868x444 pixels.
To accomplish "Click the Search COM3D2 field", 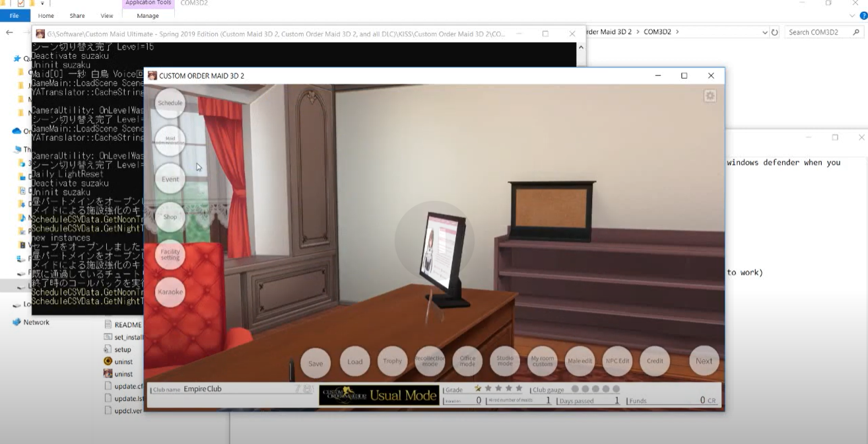I will click(818, 32).
